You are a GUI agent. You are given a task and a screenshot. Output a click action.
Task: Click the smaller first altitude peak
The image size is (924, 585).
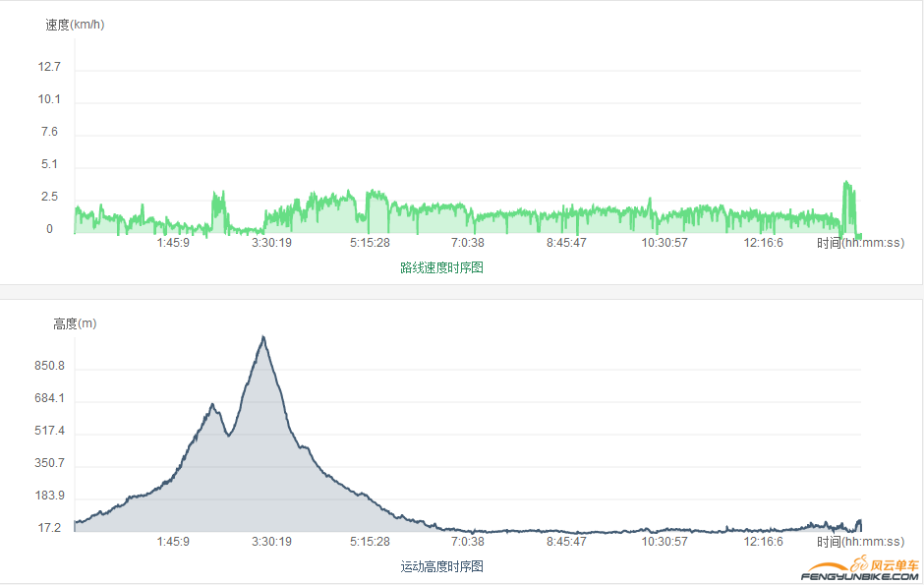211,405
